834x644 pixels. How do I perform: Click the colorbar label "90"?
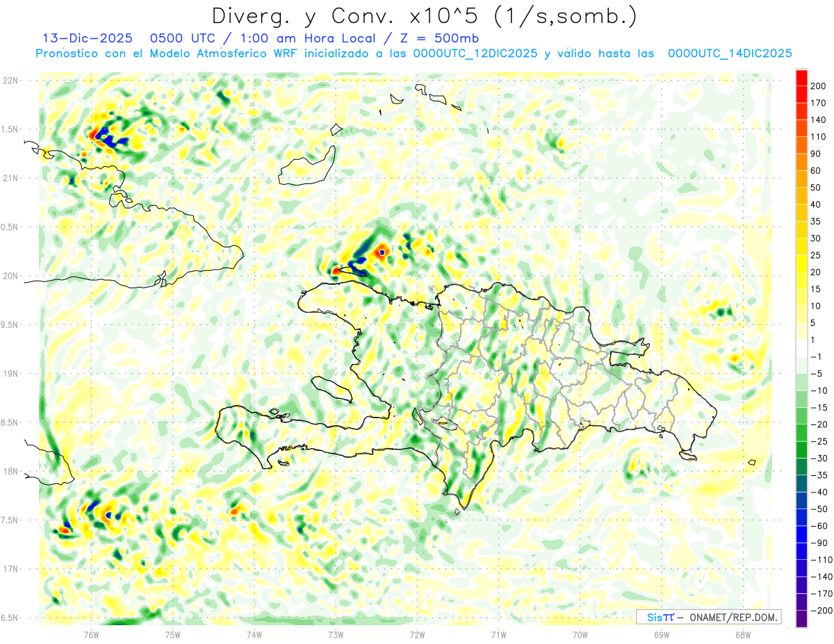pos(817,154)
